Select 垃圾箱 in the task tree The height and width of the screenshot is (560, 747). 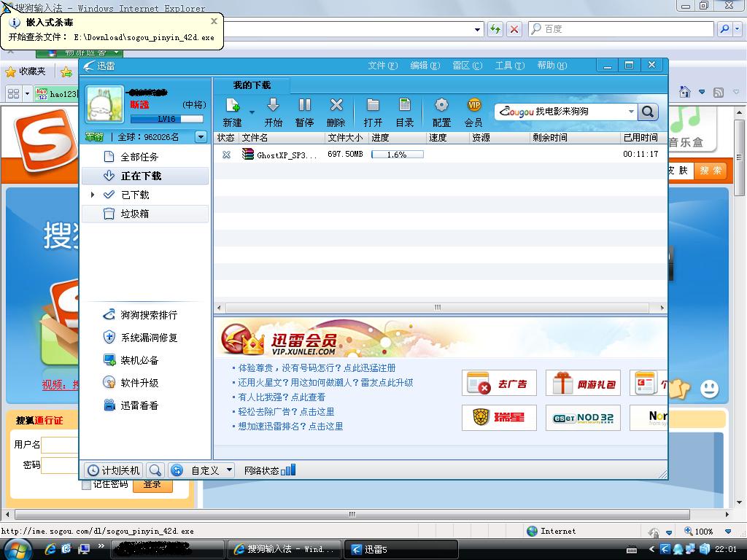[145, 214]
